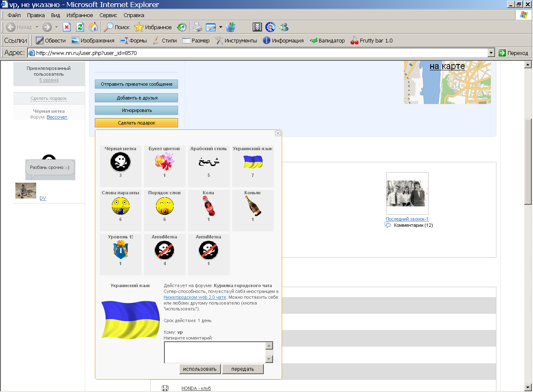Open the Последний звонок-1 link
Viewport: 533px width, 392px height.
pos(407,219)
